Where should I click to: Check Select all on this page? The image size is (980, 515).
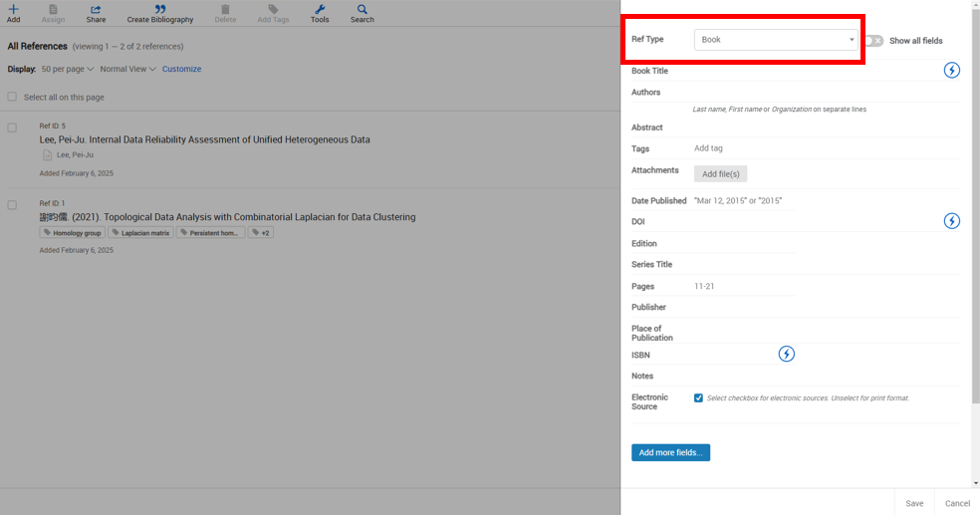tap(12, 98)
